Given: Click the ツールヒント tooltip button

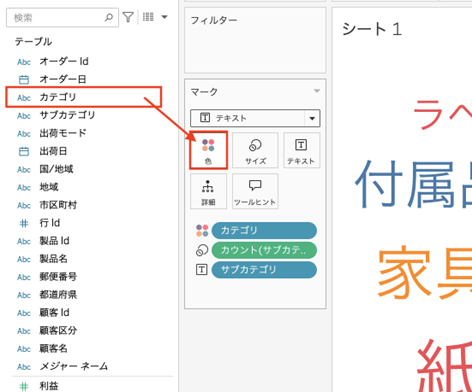Looking at the screenshot, I should click(x=255, y=191).
